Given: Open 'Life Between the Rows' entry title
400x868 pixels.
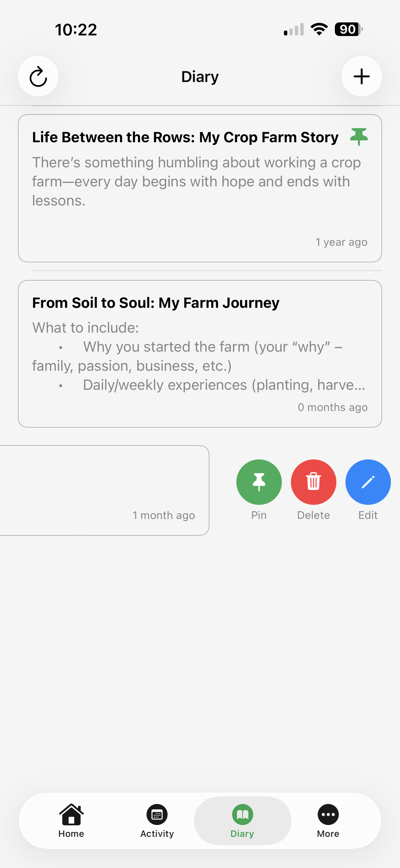Looking at the screenshot, I should pos(185,137).
